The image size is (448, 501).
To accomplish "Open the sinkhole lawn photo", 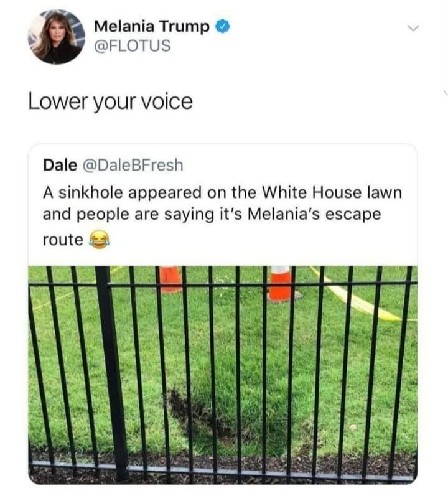I will [x=223, y=375].
